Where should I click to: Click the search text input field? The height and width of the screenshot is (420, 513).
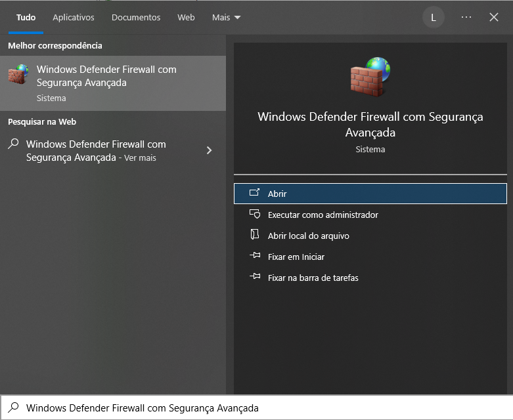(263, 408)
